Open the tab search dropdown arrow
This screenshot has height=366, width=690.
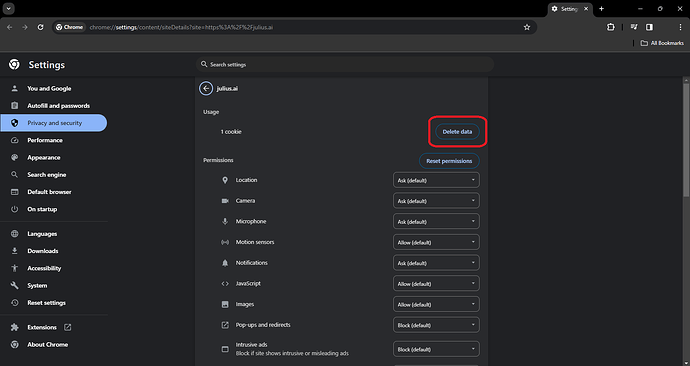[x=8, y=8]
